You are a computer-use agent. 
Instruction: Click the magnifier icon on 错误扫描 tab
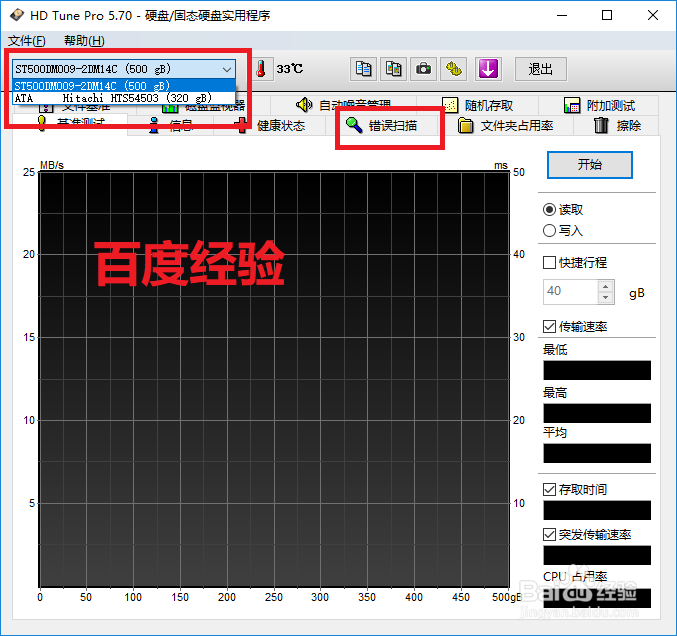click(x=354, y=125)
